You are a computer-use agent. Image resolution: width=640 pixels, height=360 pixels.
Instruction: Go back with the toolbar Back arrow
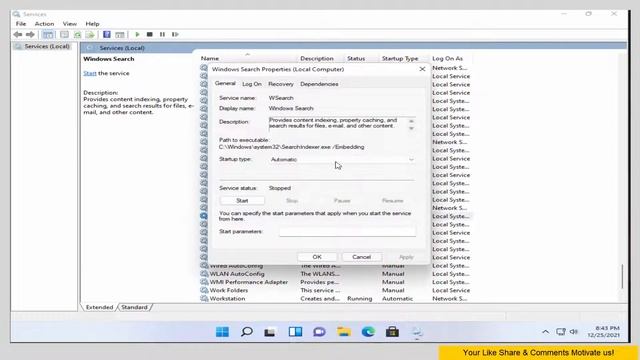point(18,35)
